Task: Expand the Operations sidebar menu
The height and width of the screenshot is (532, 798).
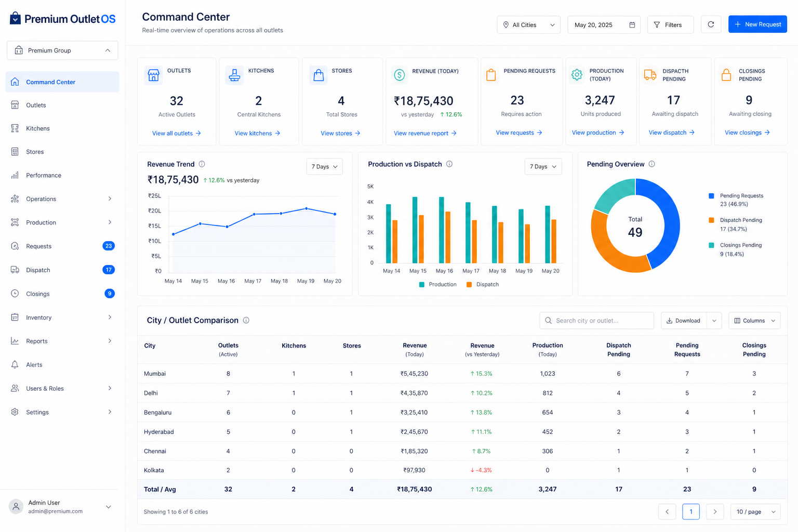Action: point(62,199)
